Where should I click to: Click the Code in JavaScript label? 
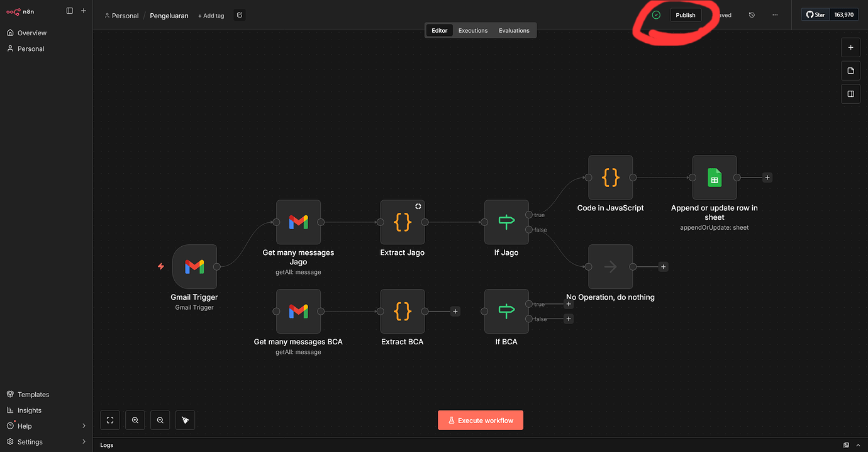[x=611, y=208]
